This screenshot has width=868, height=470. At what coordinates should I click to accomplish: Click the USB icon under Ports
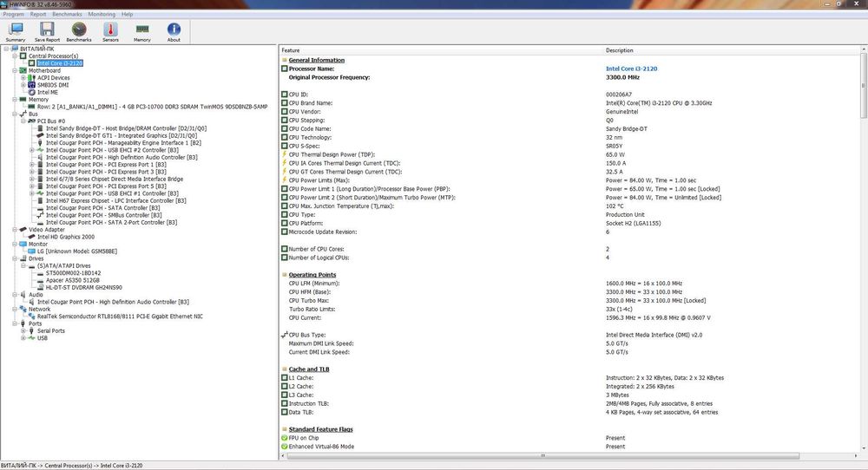click(x=31, y=338)
